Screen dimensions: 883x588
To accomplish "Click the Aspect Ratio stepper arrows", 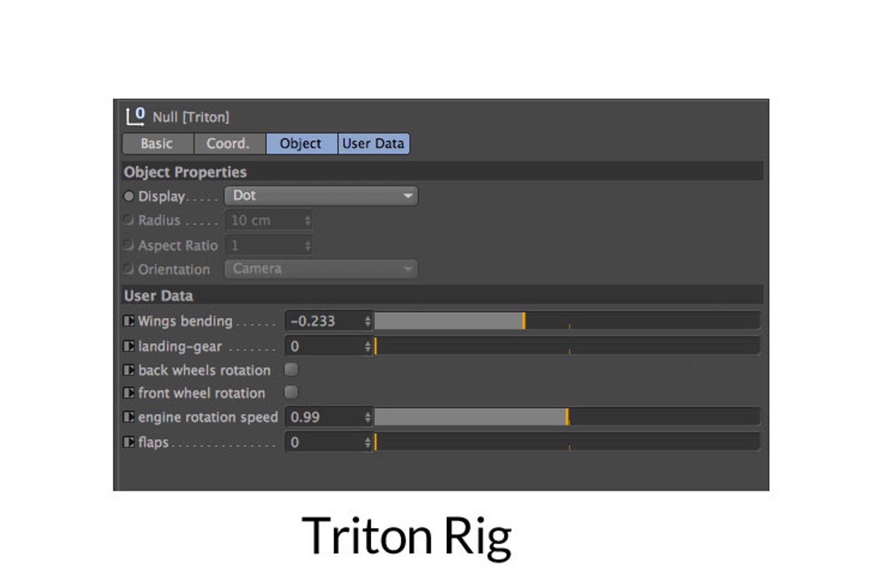I will click(x=308, y=246).
